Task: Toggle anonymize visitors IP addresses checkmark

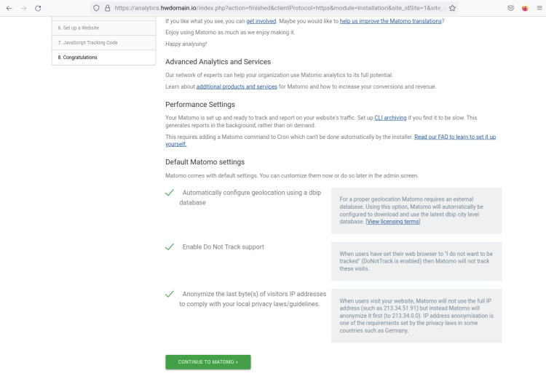Action: 169,294
